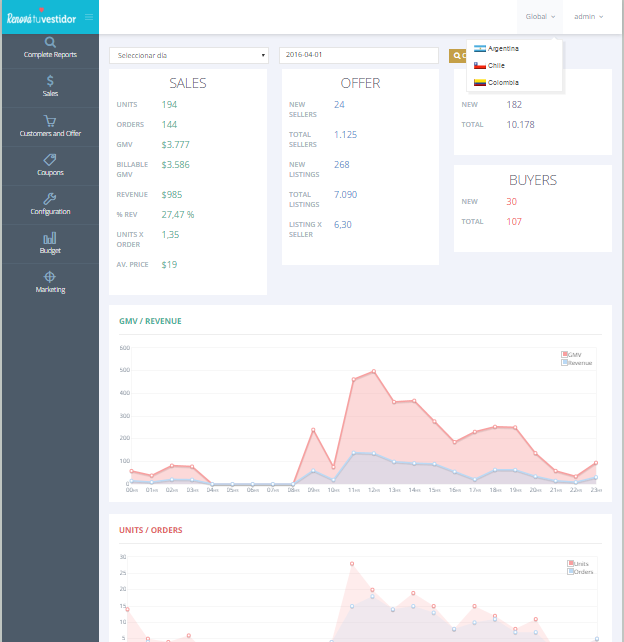Open the admin user dropdown
624x642 pixels.
tap(588, 17)
